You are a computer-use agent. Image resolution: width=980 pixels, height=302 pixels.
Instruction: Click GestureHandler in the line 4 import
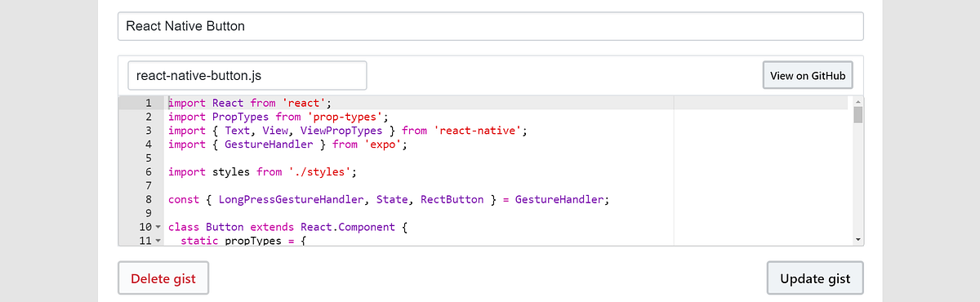pos(269,144)
